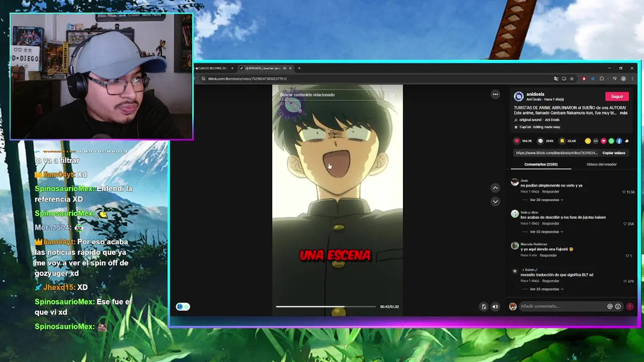Click the red extension icon in toolbar
Viewport: 644px width, 362px height.
584,78
